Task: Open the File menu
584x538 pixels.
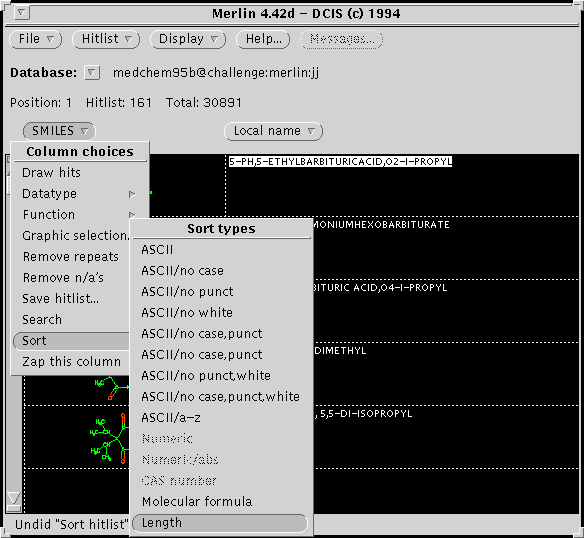Action: pyautogui.click(x=36, y=39)
